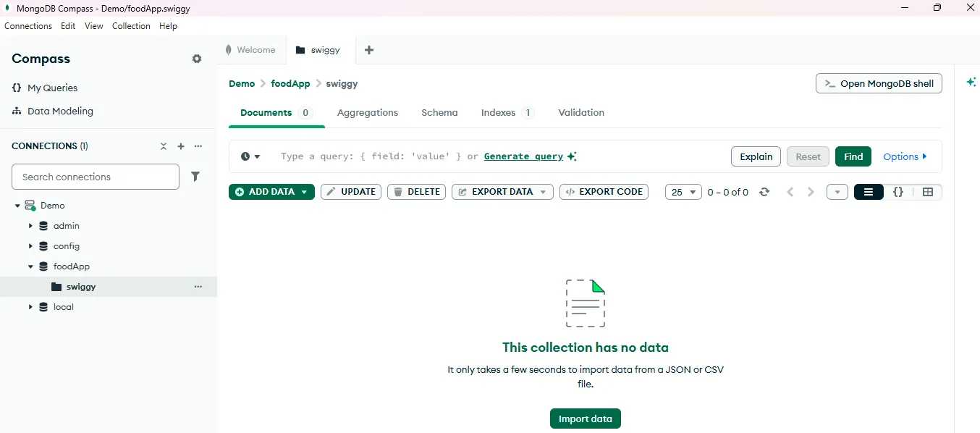Collapse all connections using the collapse icon

[164, 146]
